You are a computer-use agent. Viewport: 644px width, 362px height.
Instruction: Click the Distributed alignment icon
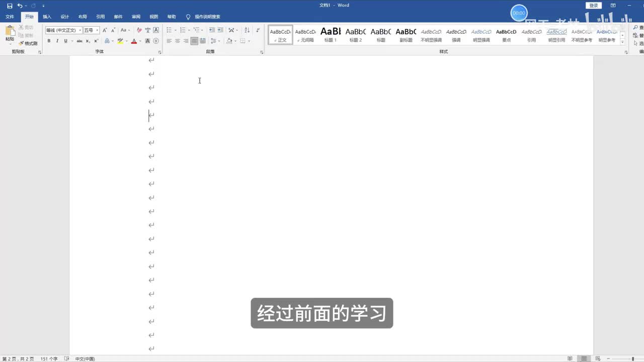pyautogui.click(x=203, y=41)
